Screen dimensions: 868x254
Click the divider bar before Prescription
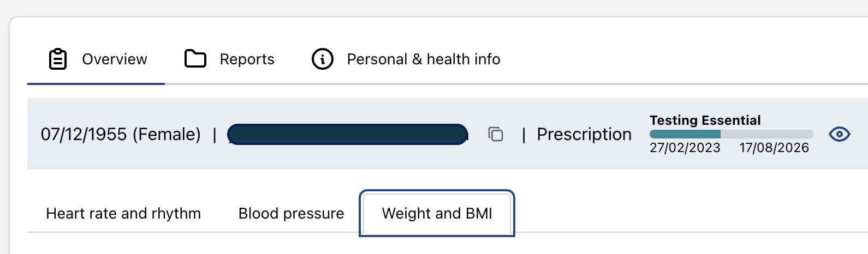pyautogui.click(x=524, y=135)
